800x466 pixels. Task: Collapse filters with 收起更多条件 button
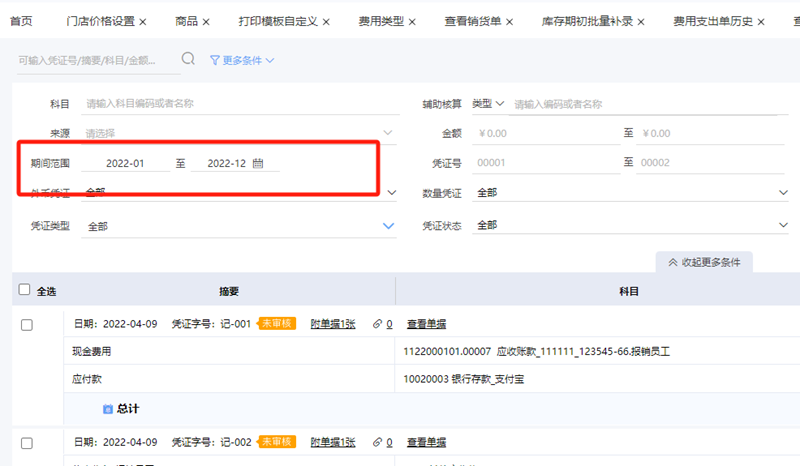[x=704, y=262]
